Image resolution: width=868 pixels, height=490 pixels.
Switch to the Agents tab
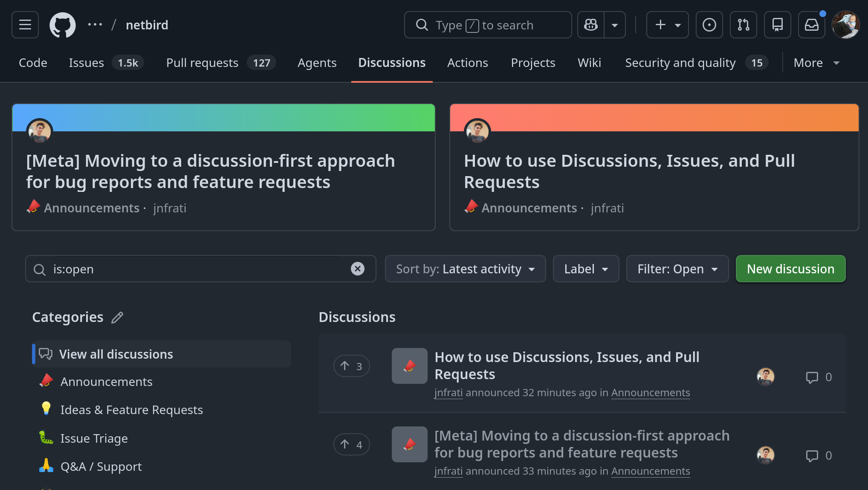317,63
